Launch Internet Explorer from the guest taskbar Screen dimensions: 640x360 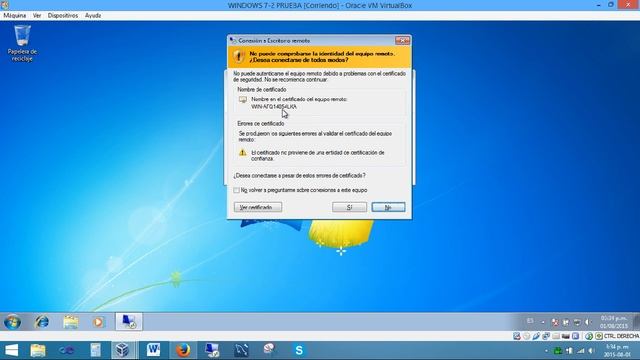42,322
